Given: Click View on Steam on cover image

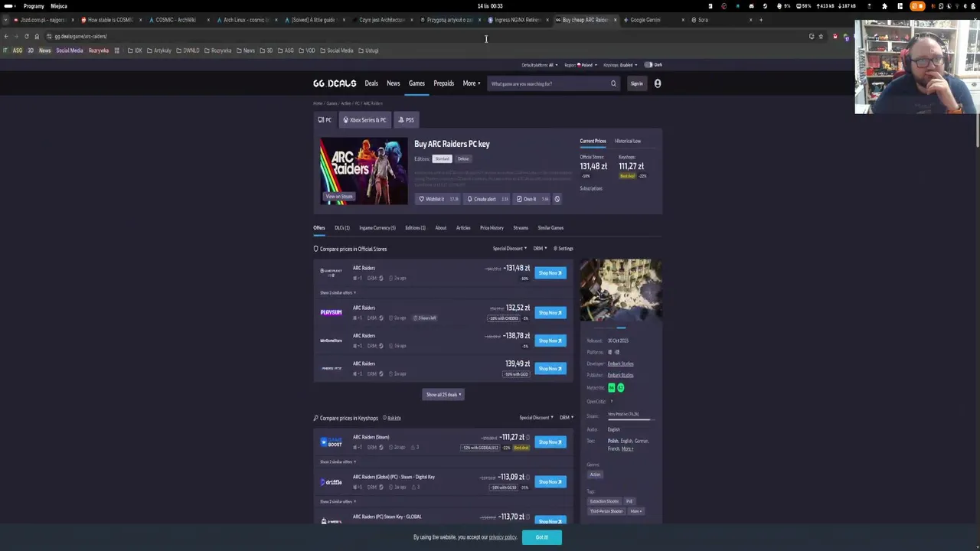Looking at the screenshot, I should tap(339, 197).
